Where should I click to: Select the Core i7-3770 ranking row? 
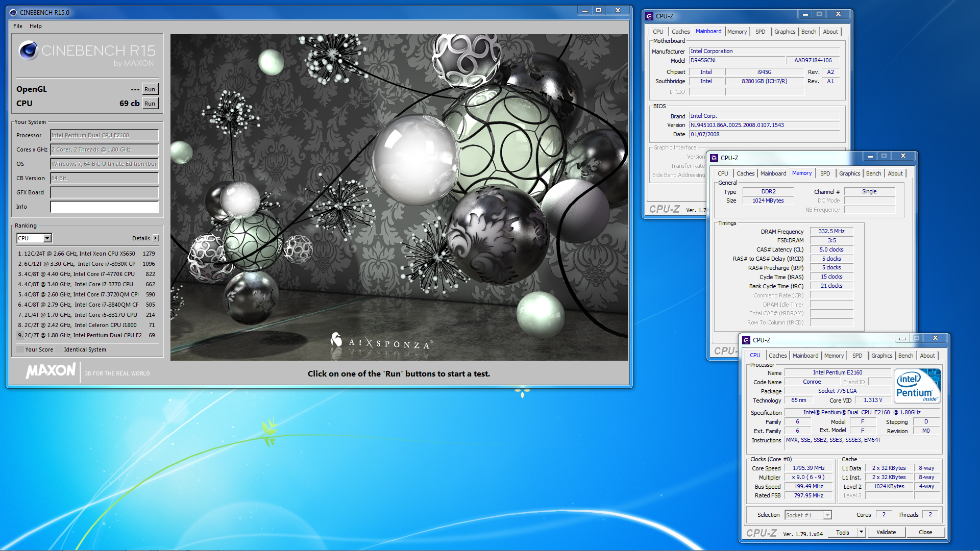87,284
